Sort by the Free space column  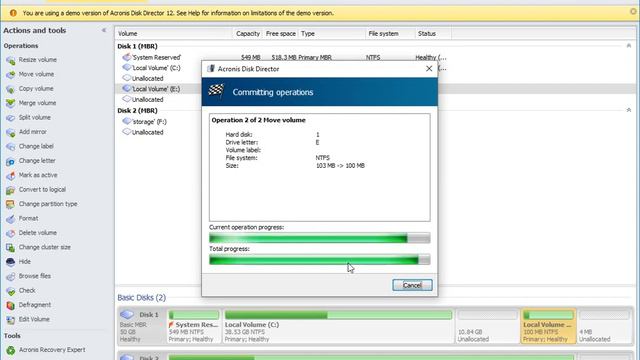point(280,33)
